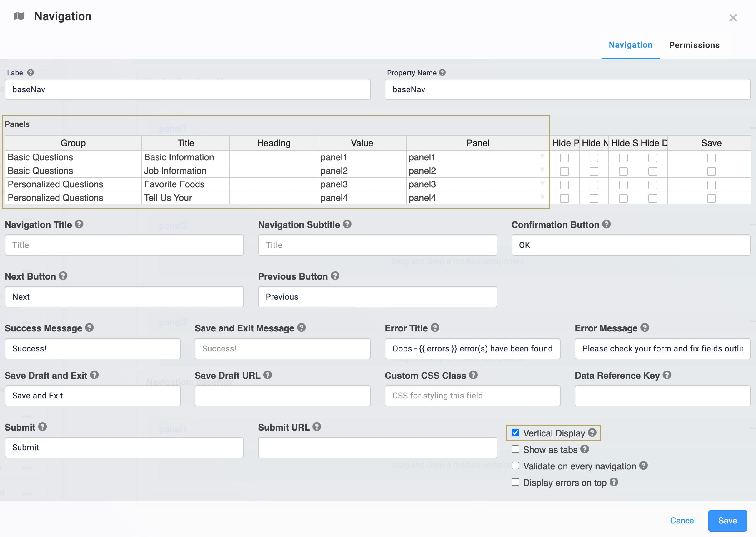Image resolution: width=756 pixels, height=537 pixels.
Task: Click the 'Favorite Foods' title cell
Action: pos(186,184)
